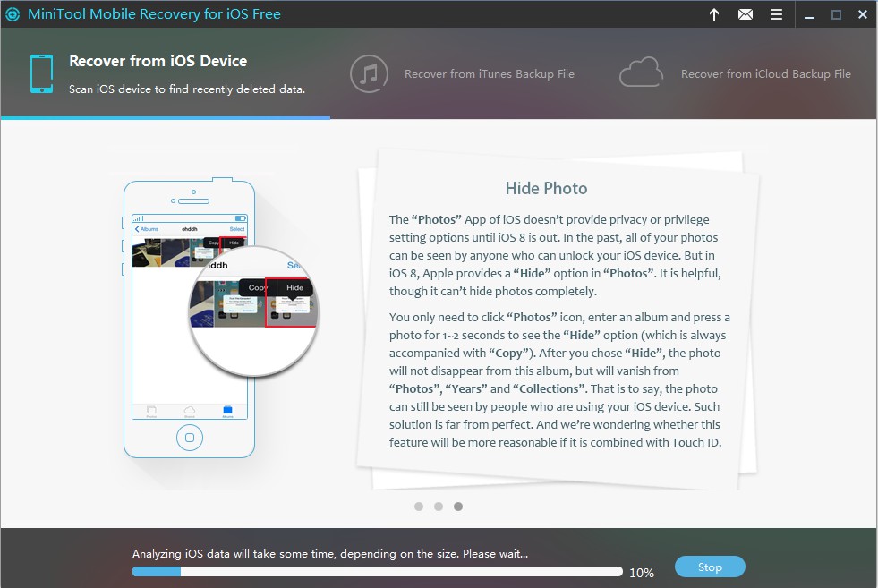
Task: Show the first tip slide dot
Action: pyautogui.click(x=419, y=507)
